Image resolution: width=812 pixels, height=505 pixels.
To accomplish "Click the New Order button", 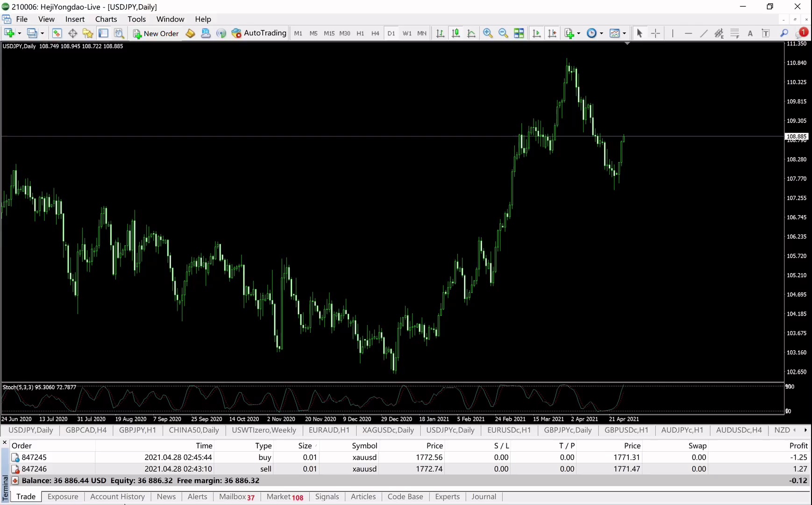I will coord(156,33).
